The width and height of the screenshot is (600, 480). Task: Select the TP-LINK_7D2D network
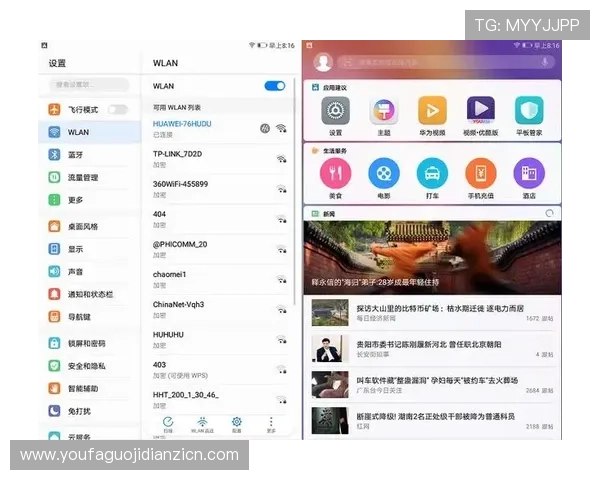(218, 159)
